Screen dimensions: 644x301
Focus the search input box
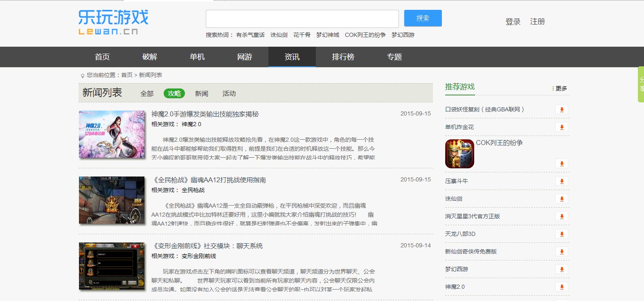(302, 19)
